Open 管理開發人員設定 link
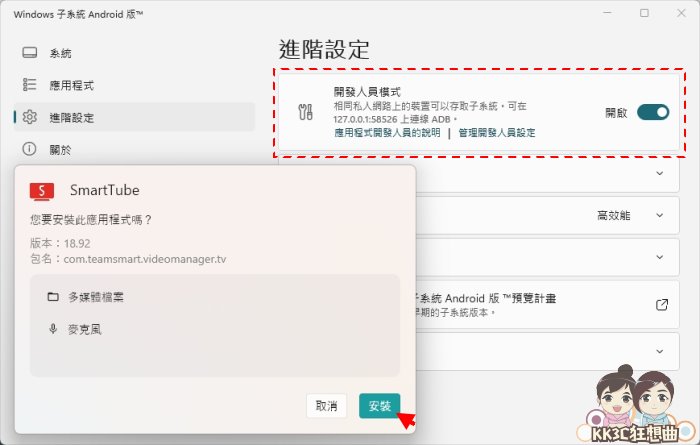The height and width of the screenshot is (445, 700). point(497,133)
